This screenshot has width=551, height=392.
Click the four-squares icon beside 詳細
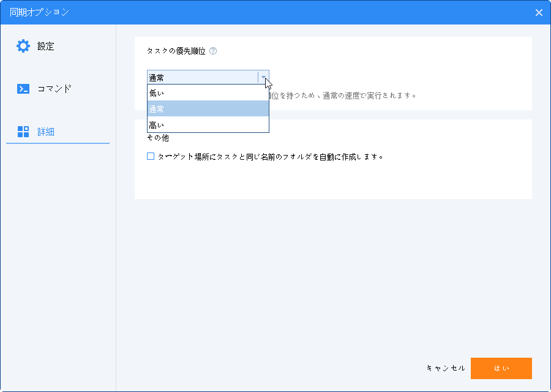(x=23, y=132)
